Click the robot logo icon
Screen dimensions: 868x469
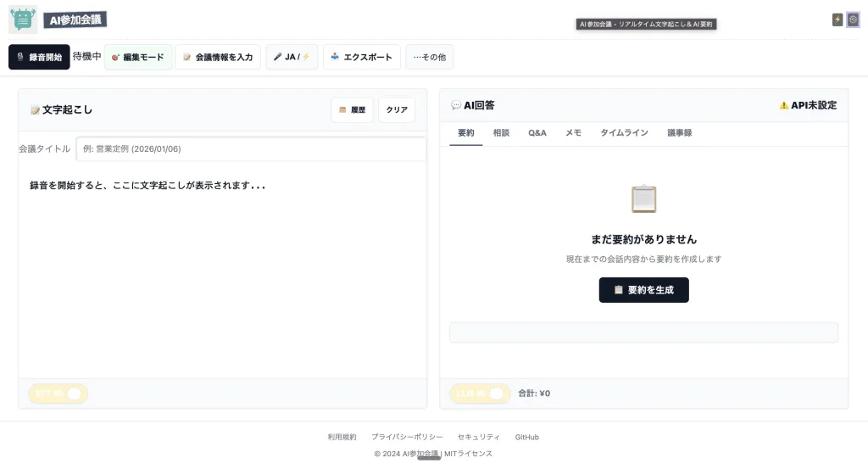[23, 20]
